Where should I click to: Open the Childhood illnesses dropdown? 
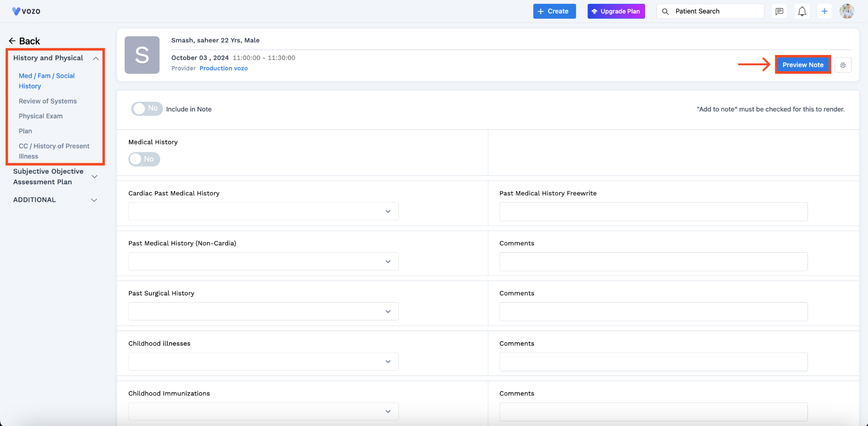pos(263,362)
